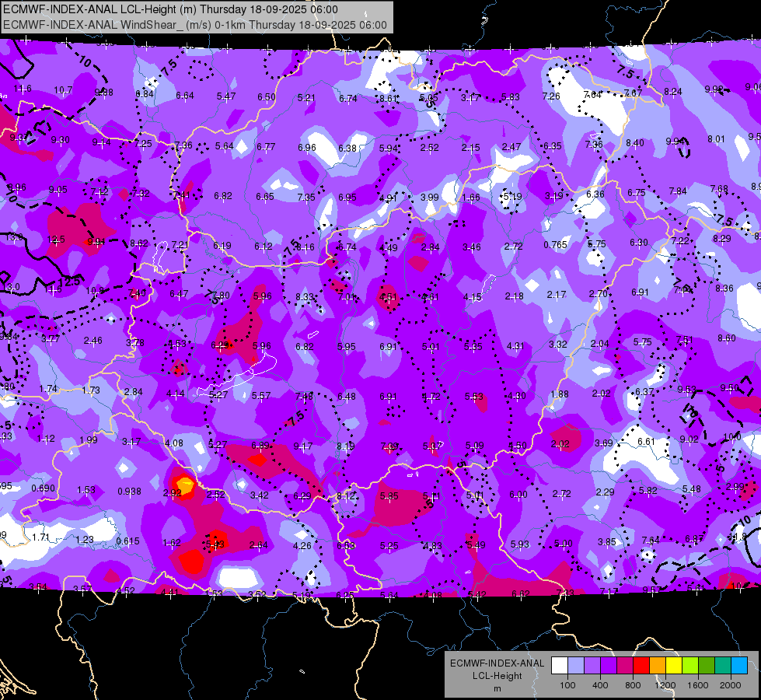Click the orange legend color swatch

click(658, 666)
